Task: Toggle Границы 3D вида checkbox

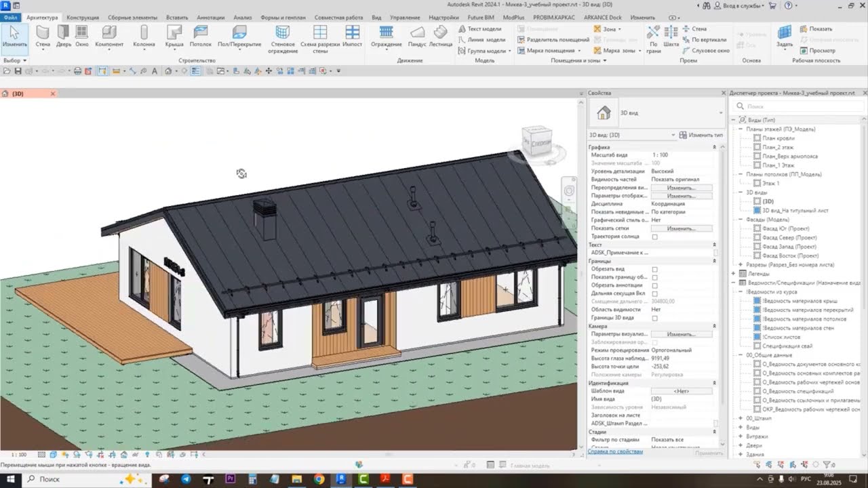Action: [x=654, y=318]
